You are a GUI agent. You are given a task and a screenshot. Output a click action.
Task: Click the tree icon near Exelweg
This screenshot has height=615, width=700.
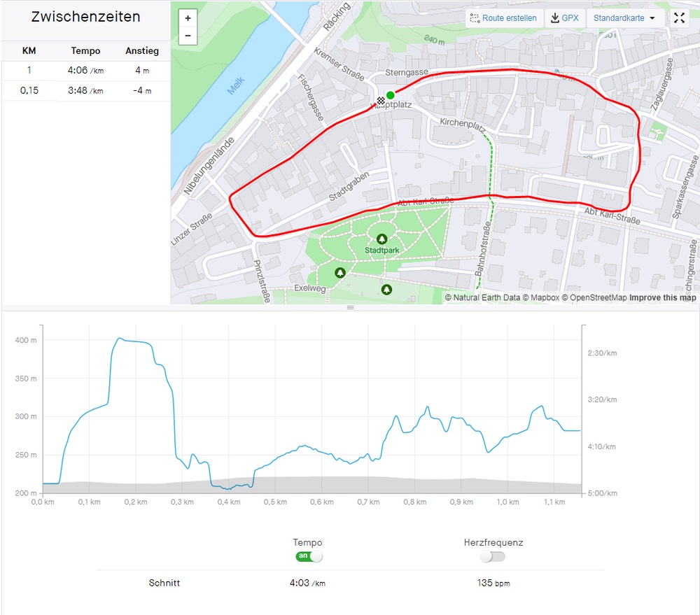[x=340, y=272]
